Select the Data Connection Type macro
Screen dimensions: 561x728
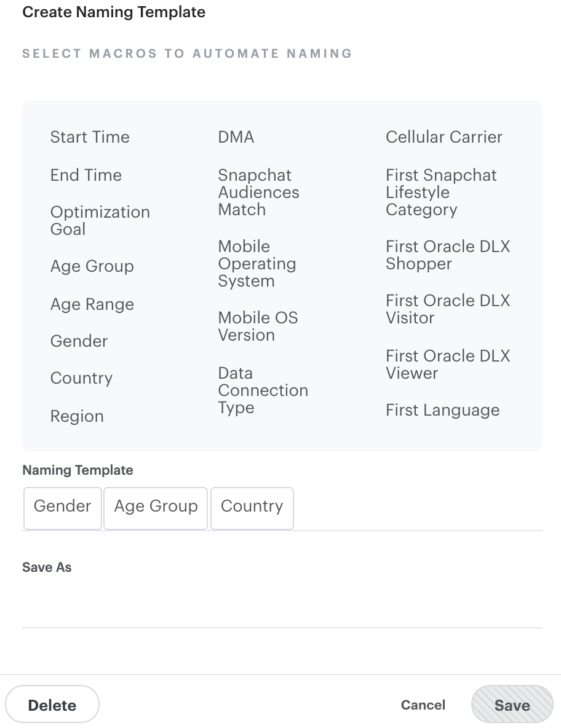[x=263, y=390]
